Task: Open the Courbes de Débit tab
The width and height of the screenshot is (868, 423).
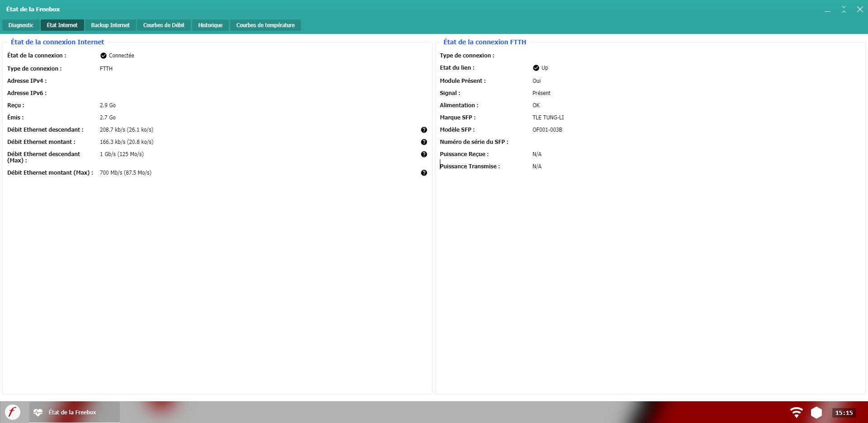Action: click(164, 25)
